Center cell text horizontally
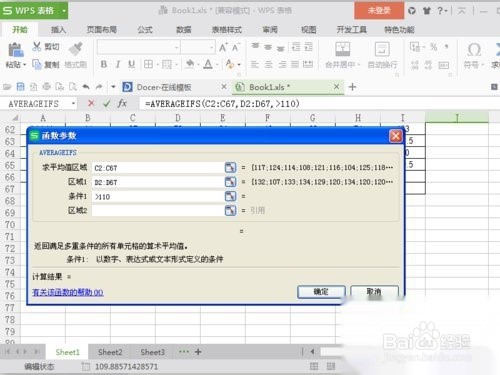Screen dimensions: 500x375 click(x=269, y=64)
